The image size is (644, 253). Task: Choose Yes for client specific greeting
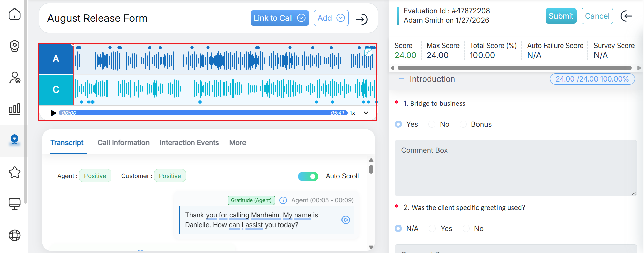click(432, 229)
